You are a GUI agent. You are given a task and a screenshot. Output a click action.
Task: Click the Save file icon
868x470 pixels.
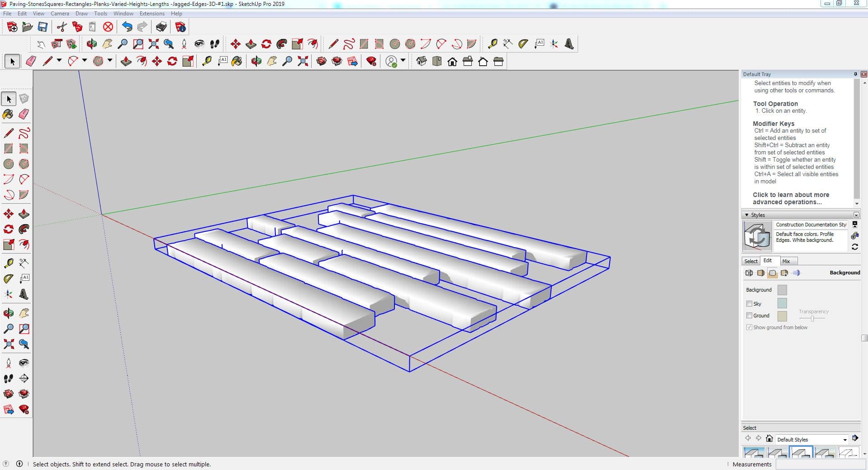pyautogui.click(x=43, y=27)
